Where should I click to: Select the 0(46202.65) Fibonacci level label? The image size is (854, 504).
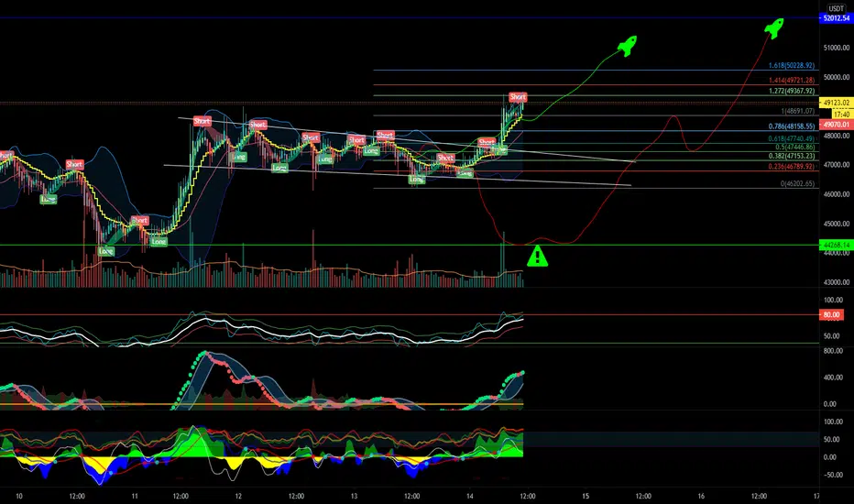[798, 183]
